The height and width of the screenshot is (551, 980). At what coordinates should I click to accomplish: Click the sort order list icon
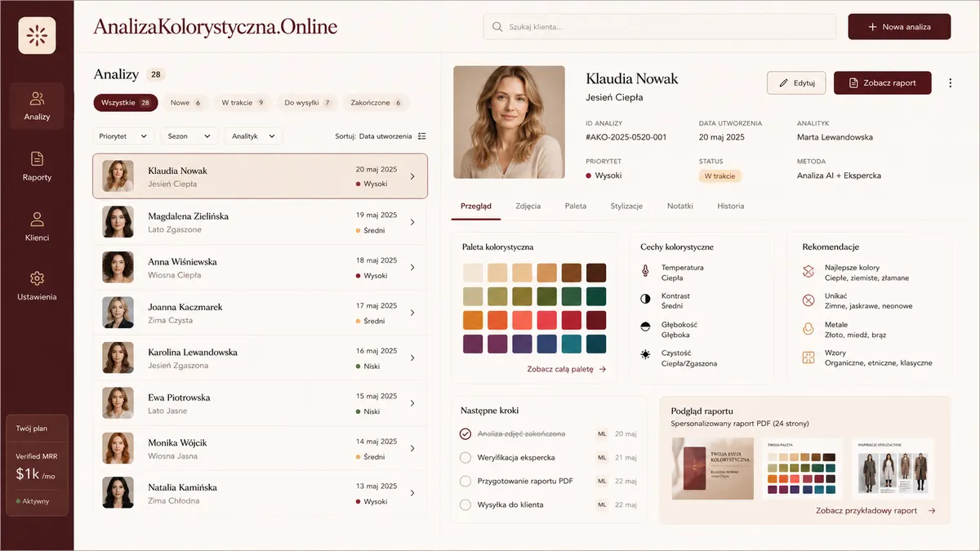[422, 136]
